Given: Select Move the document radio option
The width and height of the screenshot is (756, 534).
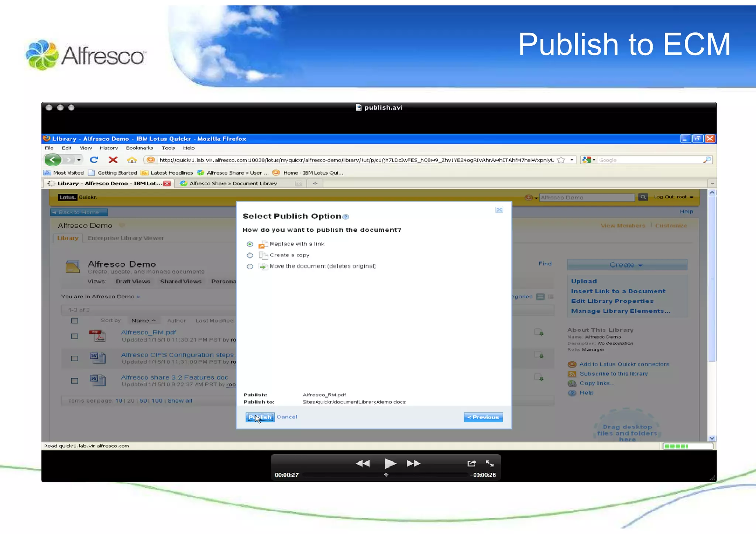Looking at the screenshot, I should coord(250,266).
